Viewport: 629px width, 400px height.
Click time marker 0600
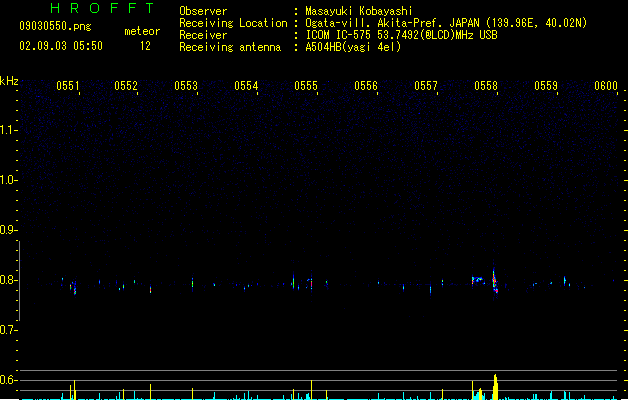click(606, 86)
